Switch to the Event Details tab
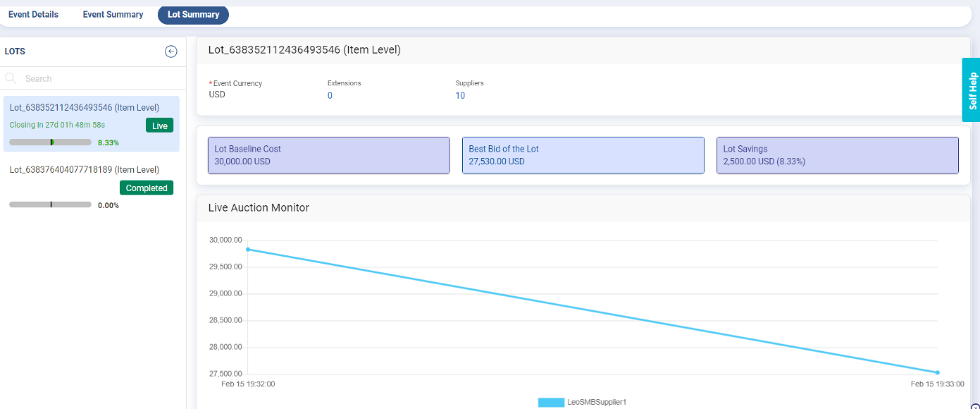 pos(33,14)
